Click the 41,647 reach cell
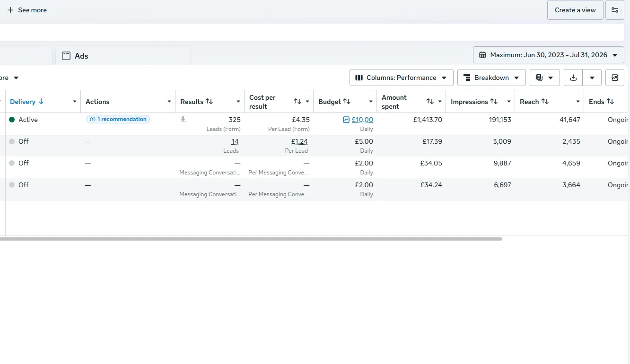 569,120
